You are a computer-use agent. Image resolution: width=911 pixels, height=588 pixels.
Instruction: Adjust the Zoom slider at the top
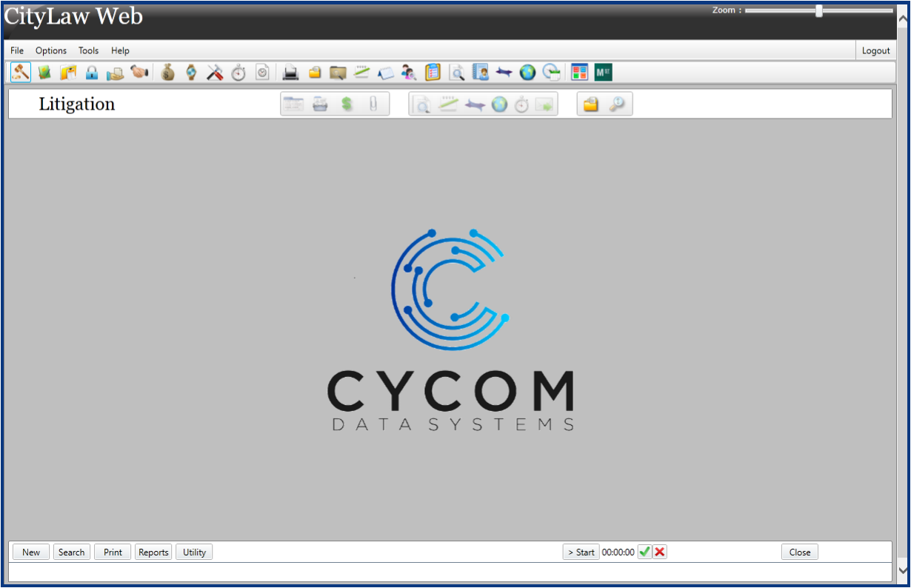[818, 10]
